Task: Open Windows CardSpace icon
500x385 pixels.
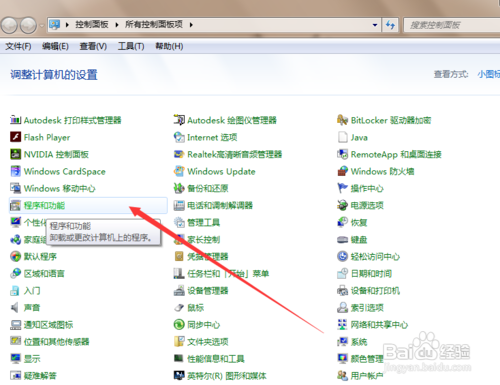Action: (15, 171)
